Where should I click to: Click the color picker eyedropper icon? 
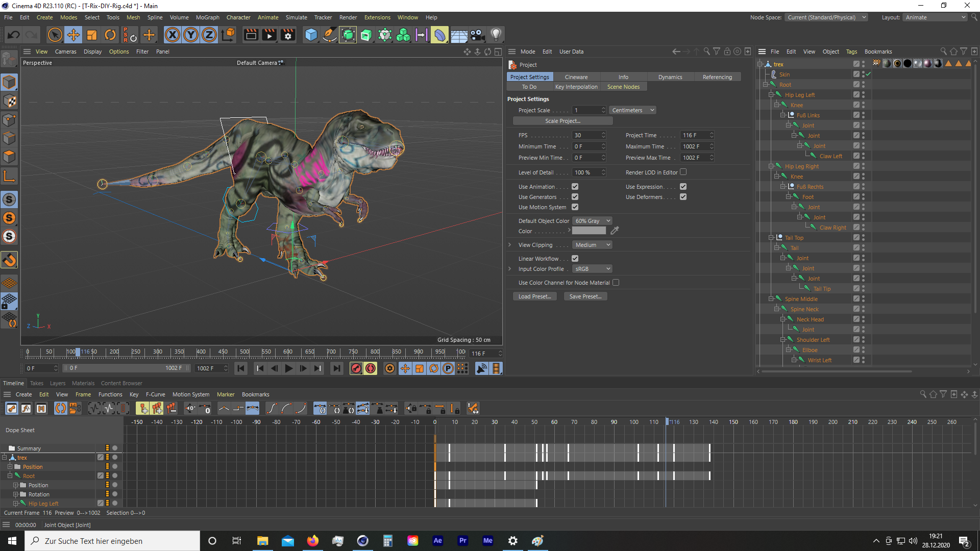pos(615,231)
